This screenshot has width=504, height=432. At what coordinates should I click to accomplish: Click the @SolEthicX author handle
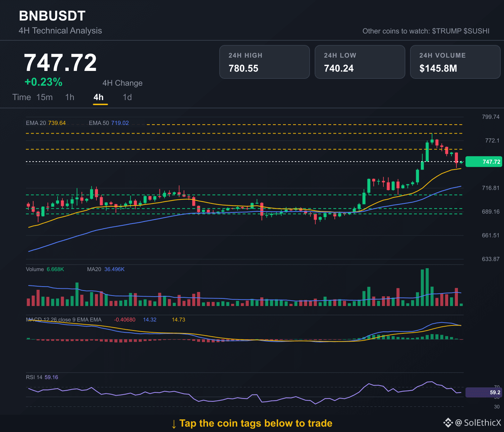478,423
